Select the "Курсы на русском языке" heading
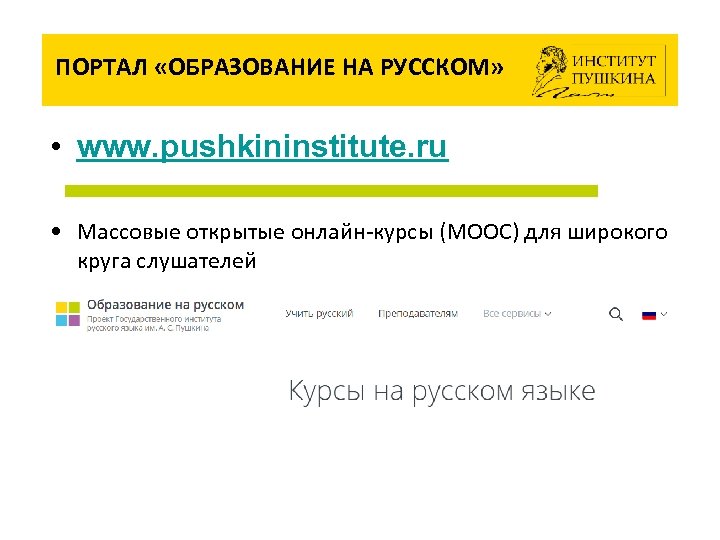The width and height of the screenshot is (720, 540). coord(442,391)
